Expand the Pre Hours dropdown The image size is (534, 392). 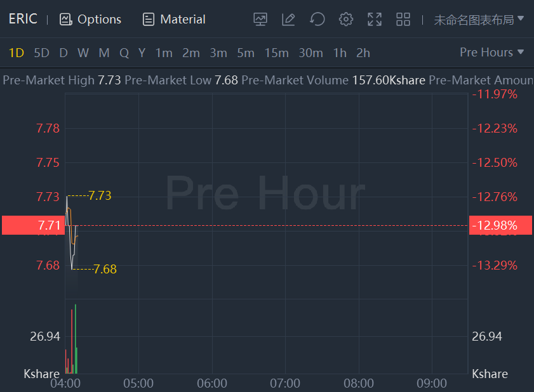(492, 52)
